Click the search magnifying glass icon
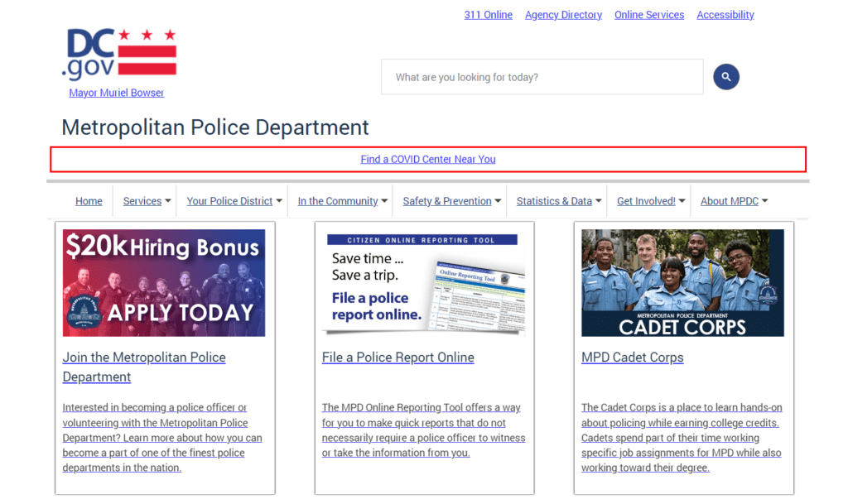The width and height of the screenshot is (848, 504). pos(725,76)
